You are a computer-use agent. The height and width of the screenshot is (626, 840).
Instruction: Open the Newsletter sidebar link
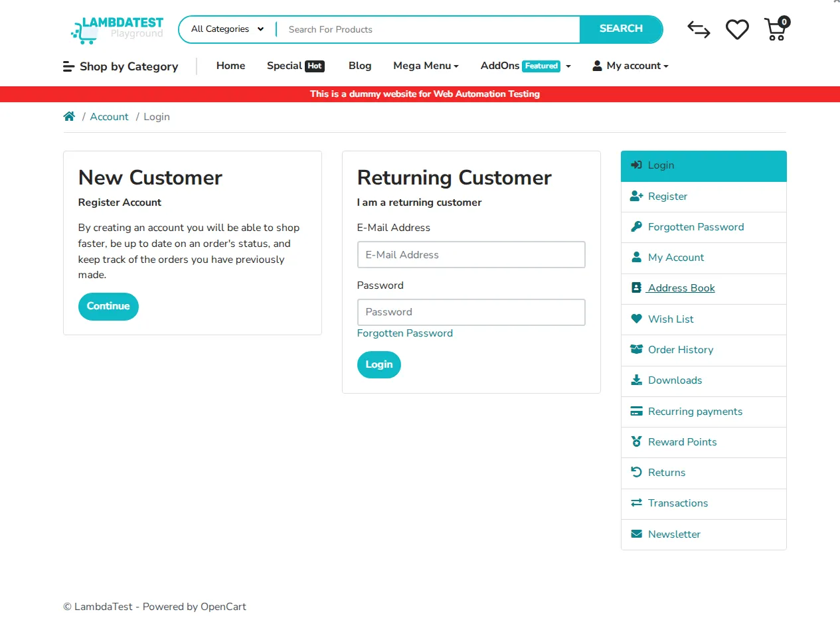click(x=704, y=534)
